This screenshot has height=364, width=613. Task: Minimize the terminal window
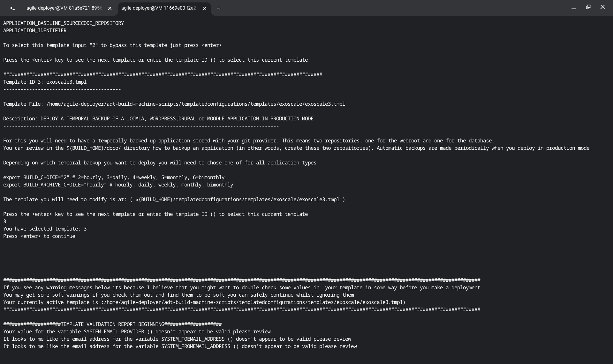[574, 8]
